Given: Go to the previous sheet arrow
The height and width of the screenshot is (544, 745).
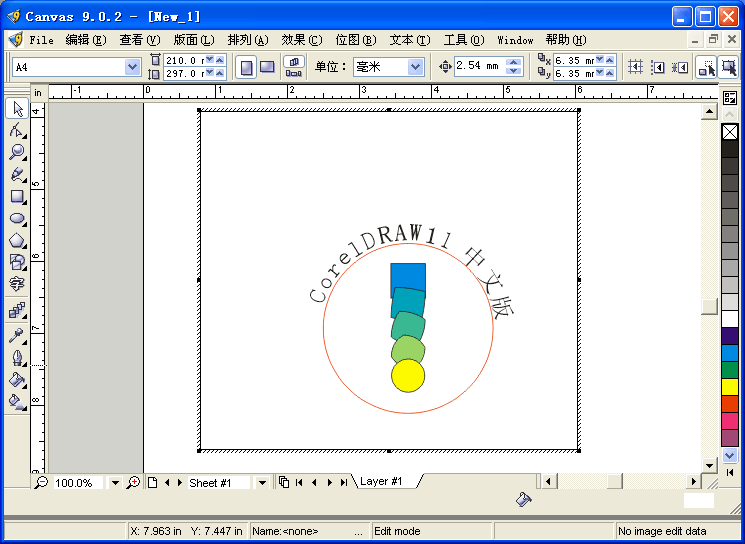Looking at the screenshot, I should pos(167,483).
